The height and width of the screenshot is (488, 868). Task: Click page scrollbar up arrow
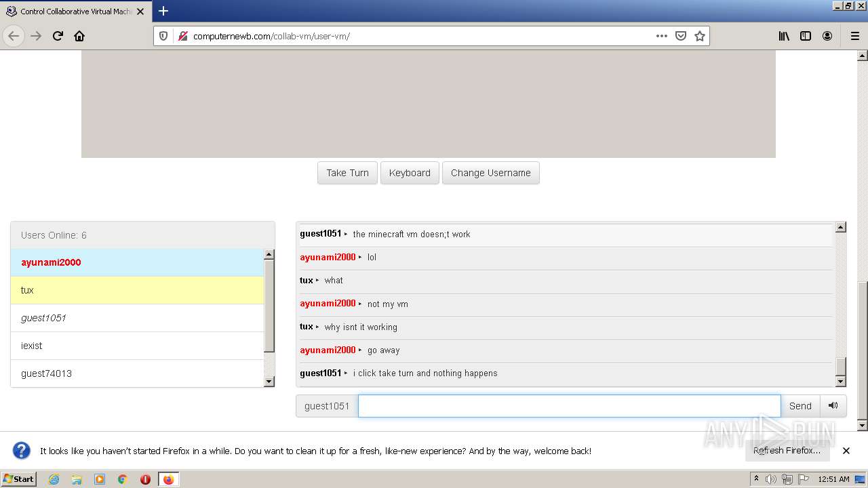[x=863, y=56]
